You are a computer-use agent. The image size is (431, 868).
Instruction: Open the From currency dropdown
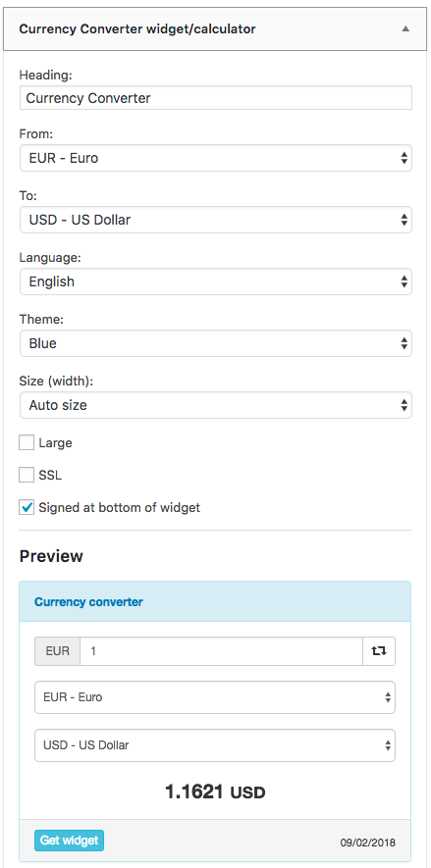click(216, 158)
